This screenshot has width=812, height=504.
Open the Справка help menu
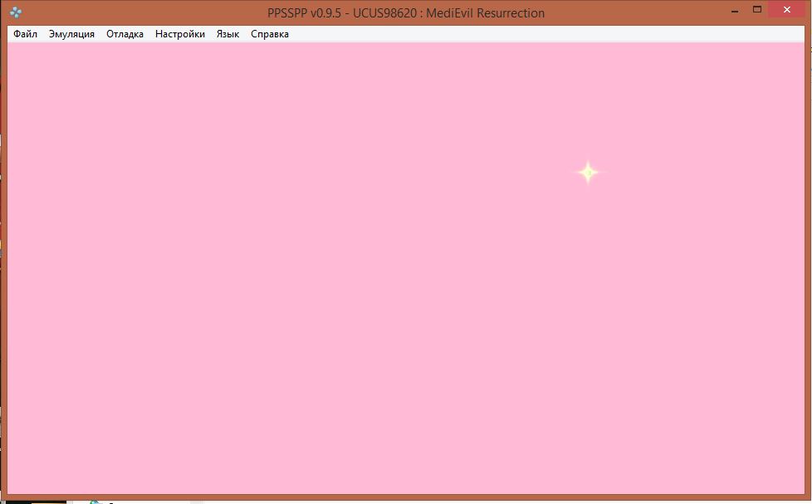270,34
